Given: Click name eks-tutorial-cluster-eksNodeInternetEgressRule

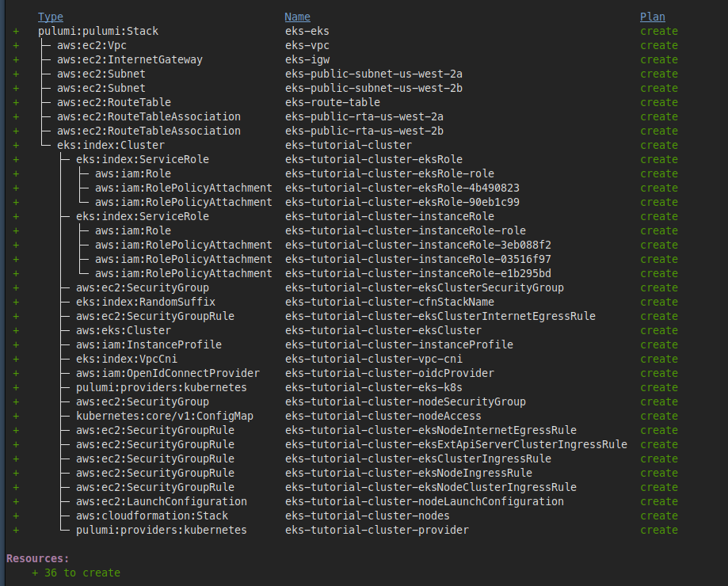Looking at the screenshot, I should point(430,431).
